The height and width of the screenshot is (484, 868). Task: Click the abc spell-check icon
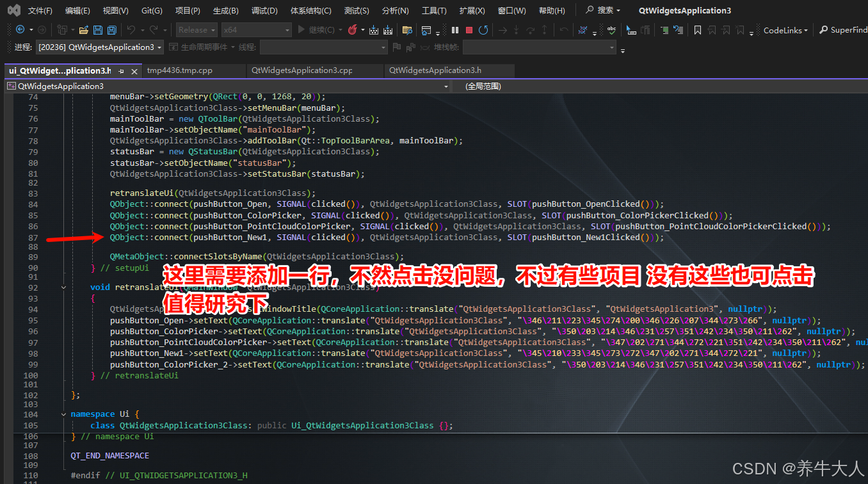point(612,30)
